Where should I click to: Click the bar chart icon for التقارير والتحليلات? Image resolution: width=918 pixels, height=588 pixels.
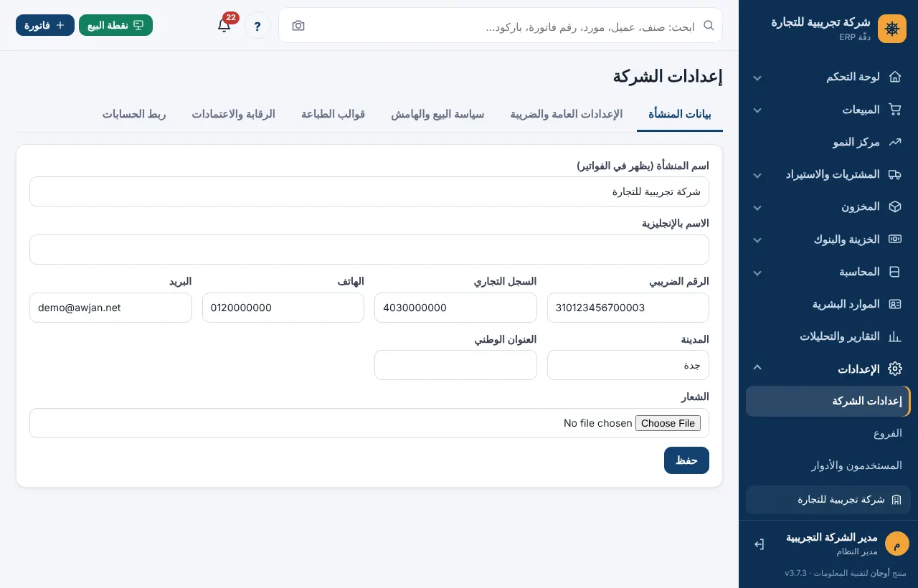(x=894, y=336)
